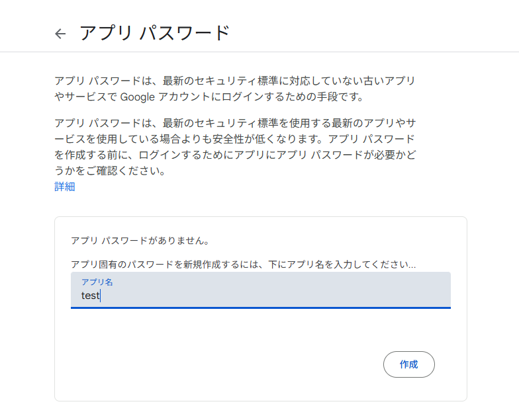Image resolution: width=519 pixels, height=420 pixels.
Task: Click the line を作成する前に、ログインするために
Action: click(x=235, y=155)
